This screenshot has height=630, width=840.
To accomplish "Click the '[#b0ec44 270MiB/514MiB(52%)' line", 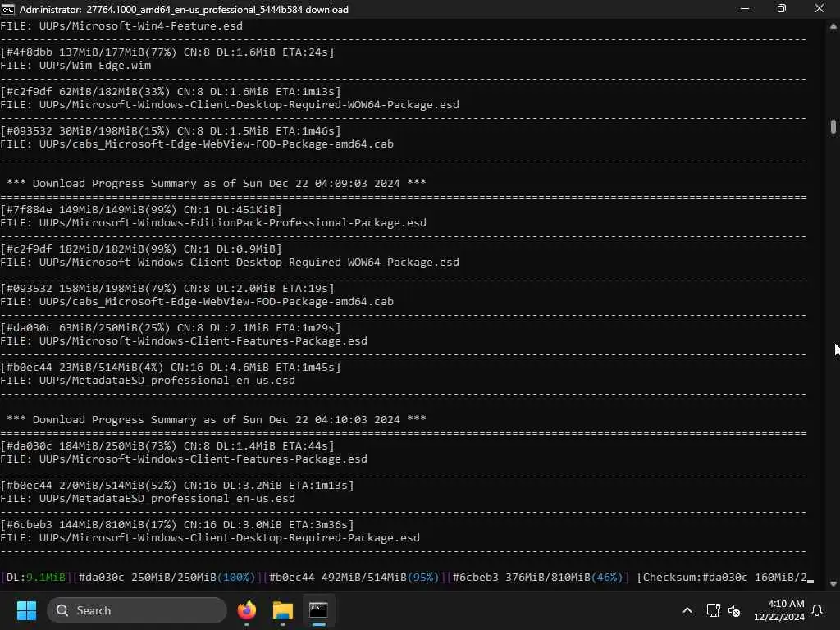I will coord(177,486).
